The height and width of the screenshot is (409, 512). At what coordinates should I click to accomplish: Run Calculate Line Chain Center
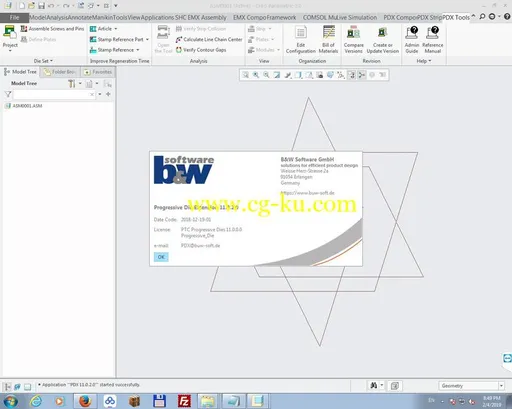pyautogui.click(x=209, y=39)
